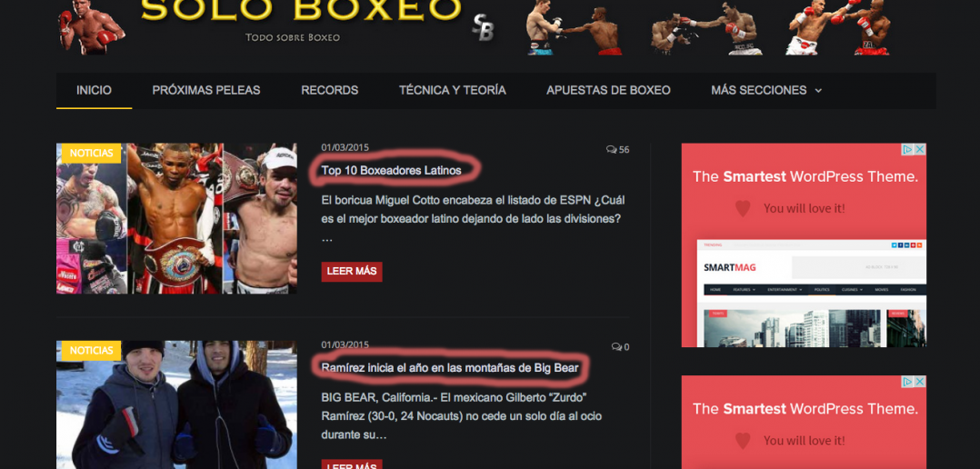Click the Big Bear snow photo thumbnail
The height and width of the screenshot is (469, 980).
177,404
